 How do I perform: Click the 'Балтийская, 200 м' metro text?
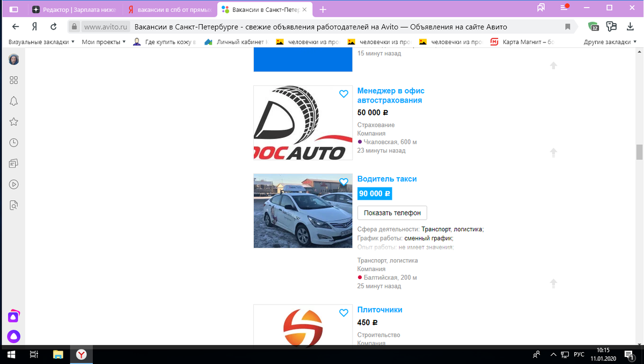[x=390, y=278]
